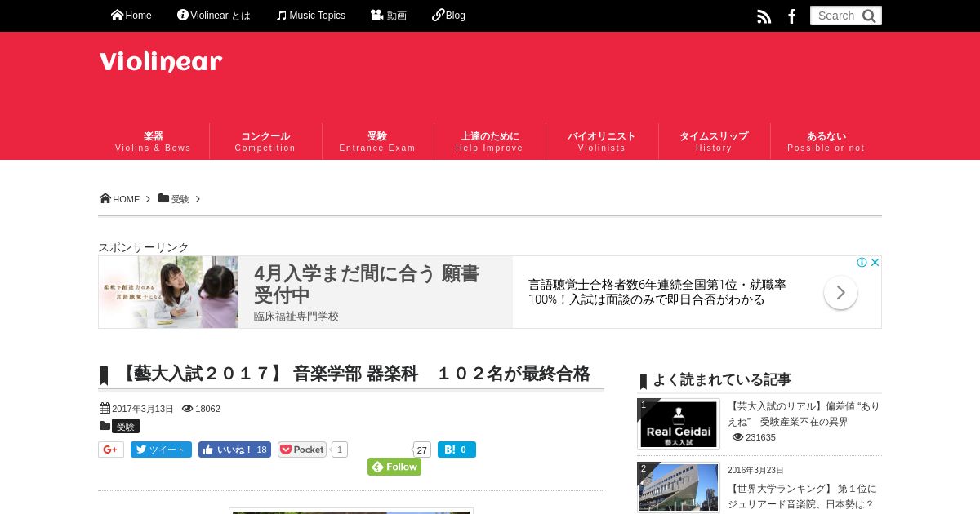Open the ad headline 4月入学まだ間に合う

pyautogui.click(x=367, y=283)
